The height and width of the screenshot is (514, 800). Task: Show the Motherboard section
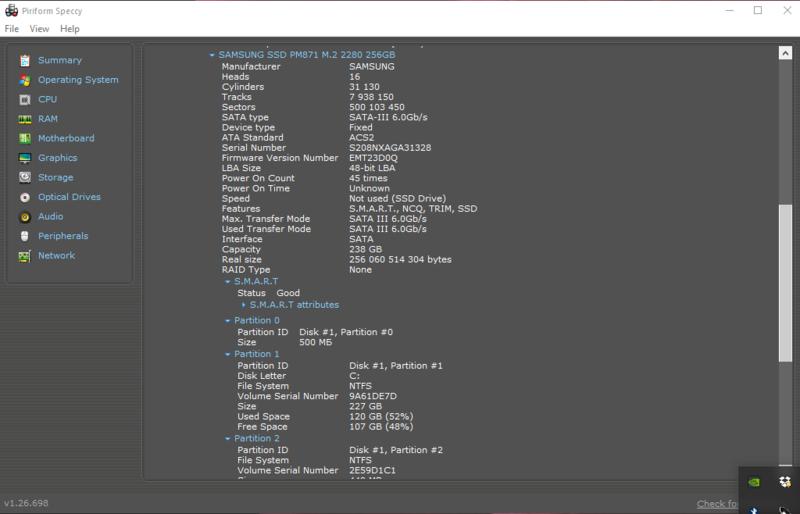tap(66, 138)
